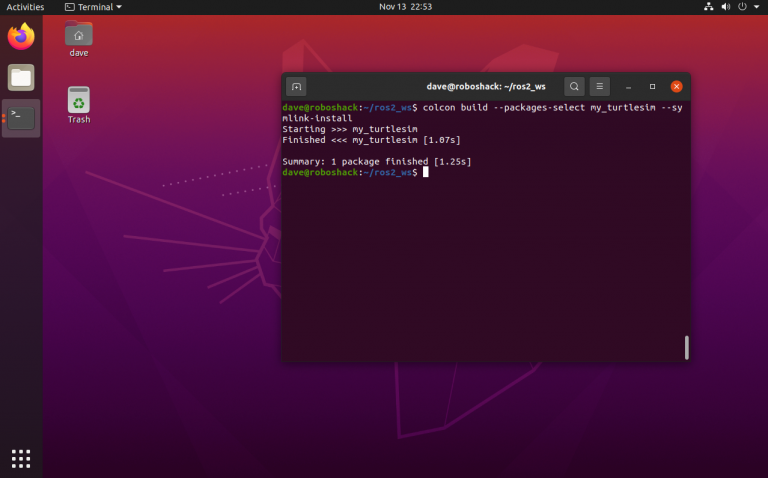The height and width of the screenshot is (478, 768).
Task: Minimize the terminal window
Action: (x=628, y=87)
